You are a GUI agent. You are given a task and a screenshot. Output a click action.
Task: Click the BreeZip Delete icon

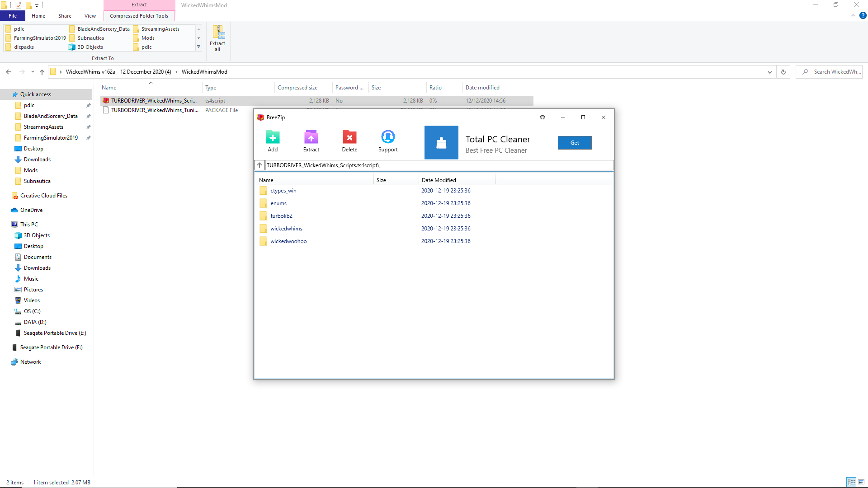click(349, 137)
